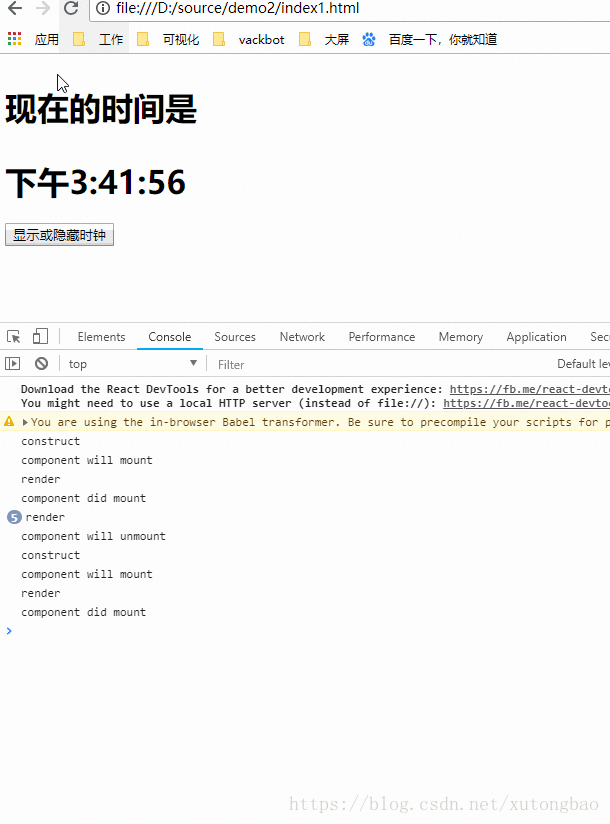Select the first 'component will mount' log
This screenshot has height=824, width=610.
(x=87, y=460)
